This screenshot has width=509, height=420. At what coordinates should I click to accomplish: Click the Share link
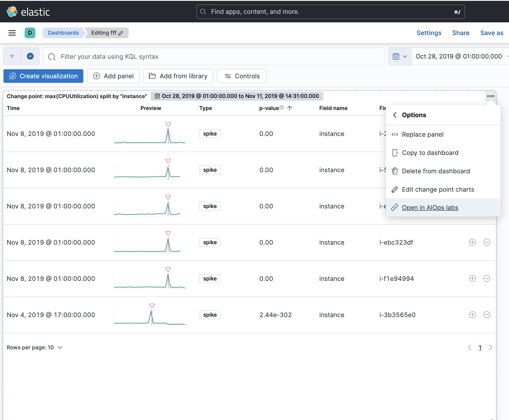tap(461, 33)
